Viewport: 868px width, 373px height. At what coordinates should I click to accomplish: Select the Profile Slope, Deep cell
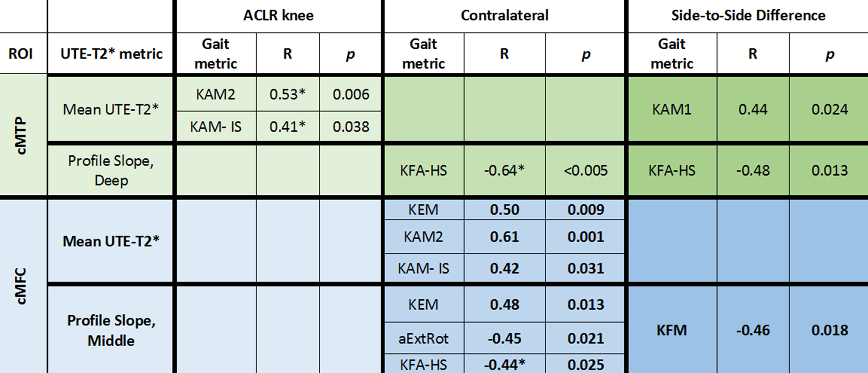111,170
